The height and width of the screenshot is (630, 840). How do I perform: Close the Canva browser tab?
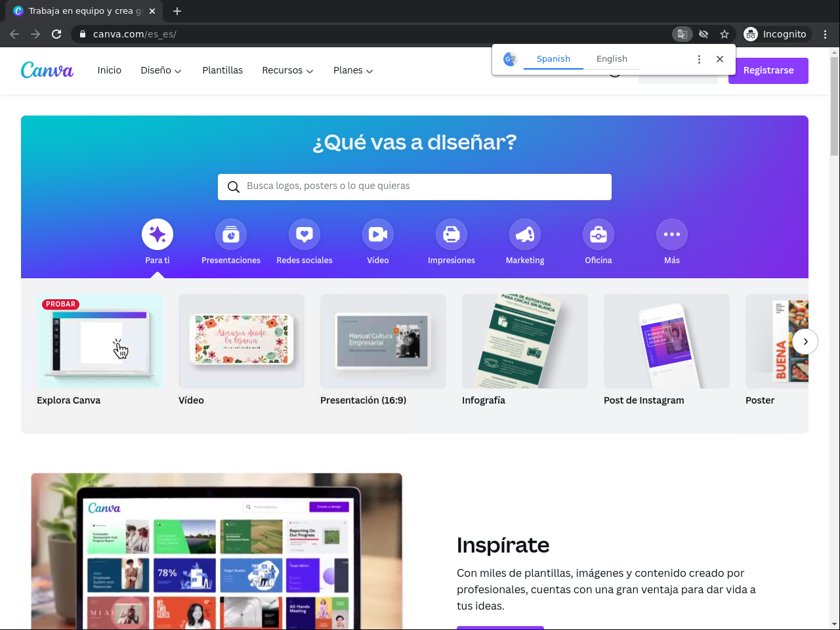pos(152,11)
